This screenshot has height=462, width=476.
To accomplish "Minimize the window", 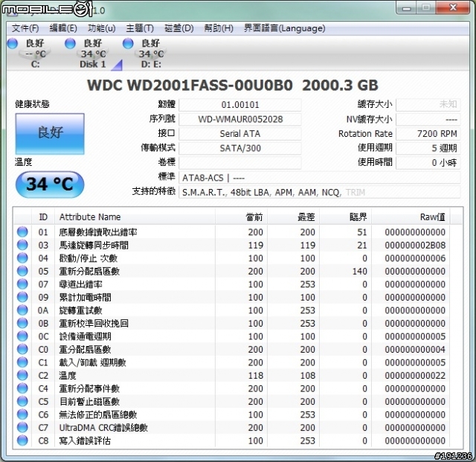I will [x=407, y=8].
